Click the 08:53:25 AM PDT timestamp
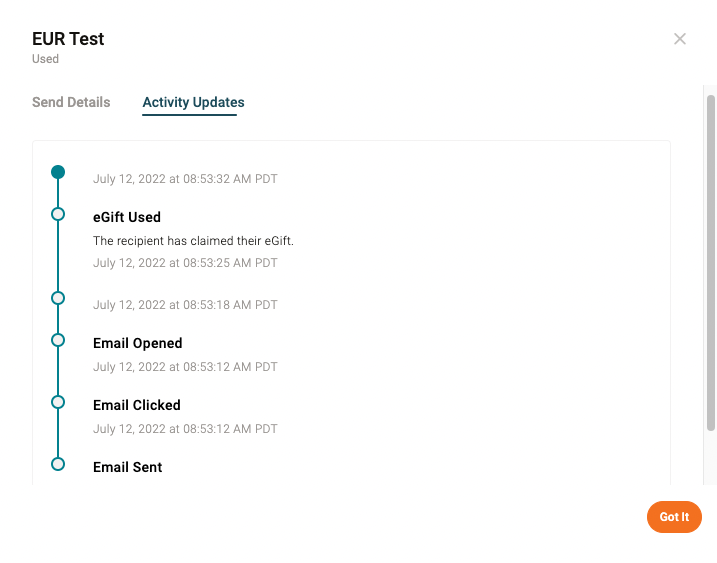This screenshot has width=717, height=563. 185,263
